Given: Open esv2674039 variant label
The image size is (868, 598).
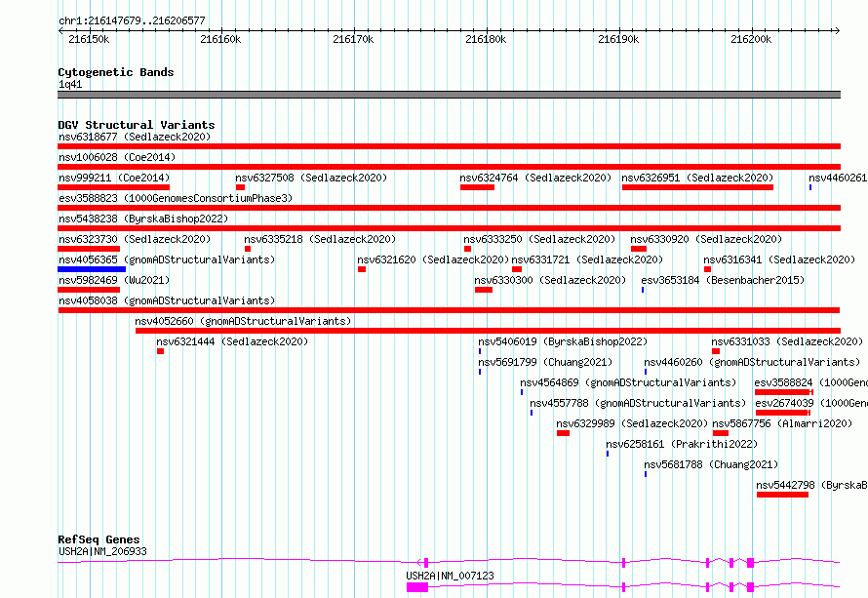Looking at the screenshot, I should click(x=811, y=403).
